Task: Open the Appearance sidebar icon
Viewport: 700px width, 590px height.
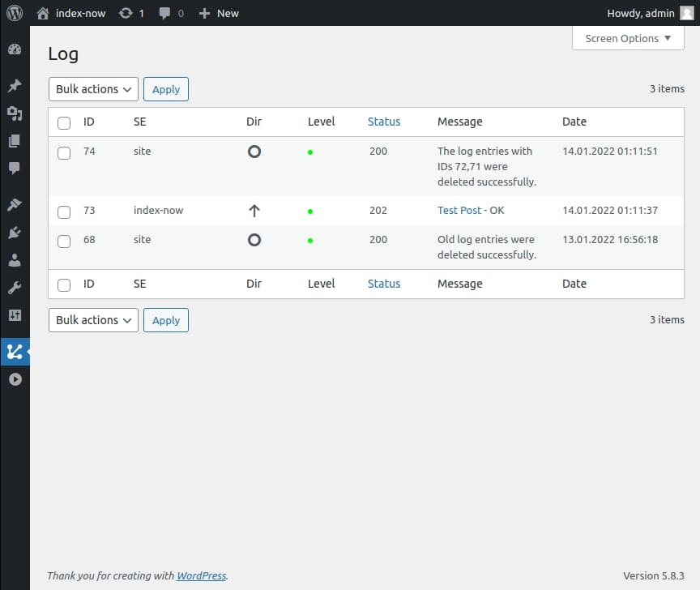Action: coord(15,204)
